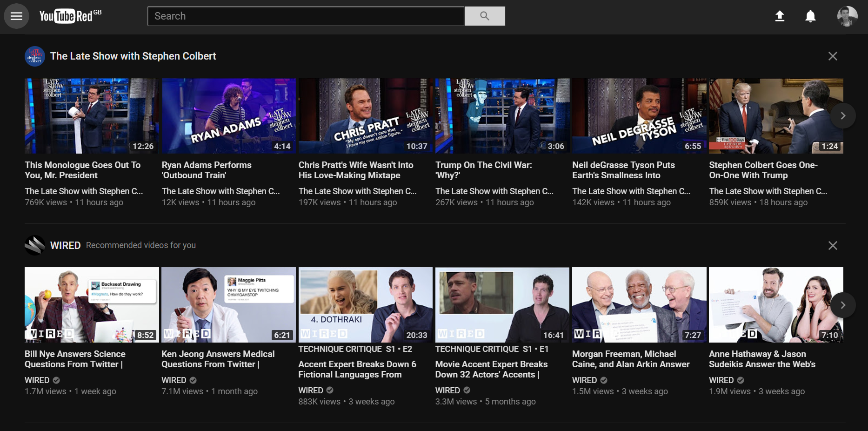Open 'Morgan Freeman, Michael Caine' title
868x431 pixels.
631,359
